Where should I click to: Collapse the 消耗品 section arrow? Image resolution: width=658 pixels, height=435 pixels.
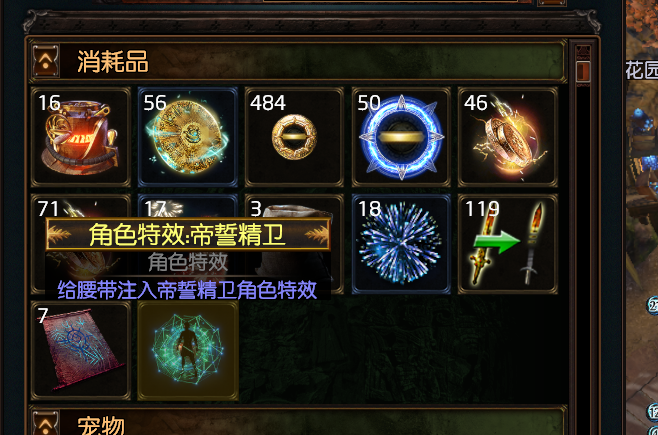click(x=45, y=61)
